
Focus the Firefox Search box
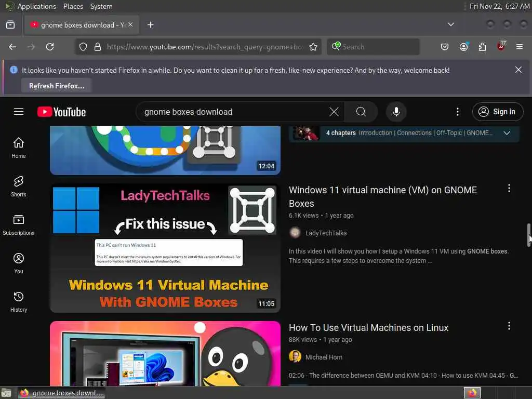point(373,47)
